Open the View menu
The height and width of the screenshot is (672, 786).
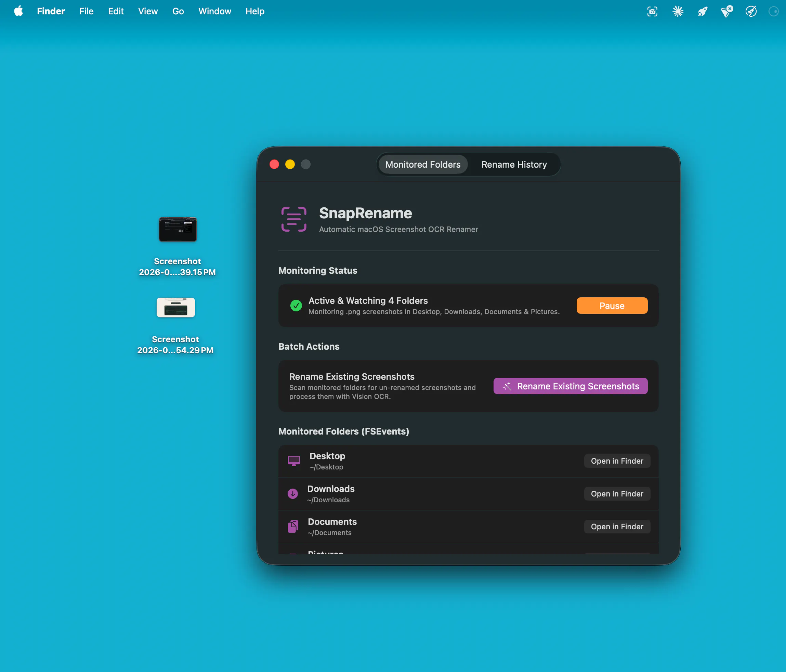[148, 11]
